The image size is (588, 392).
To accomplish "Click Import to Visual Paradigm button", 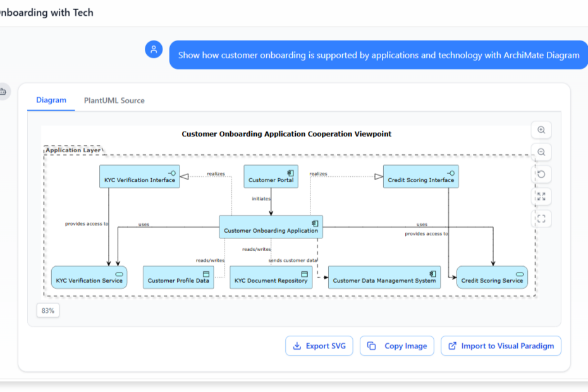I will click(501, 346).
